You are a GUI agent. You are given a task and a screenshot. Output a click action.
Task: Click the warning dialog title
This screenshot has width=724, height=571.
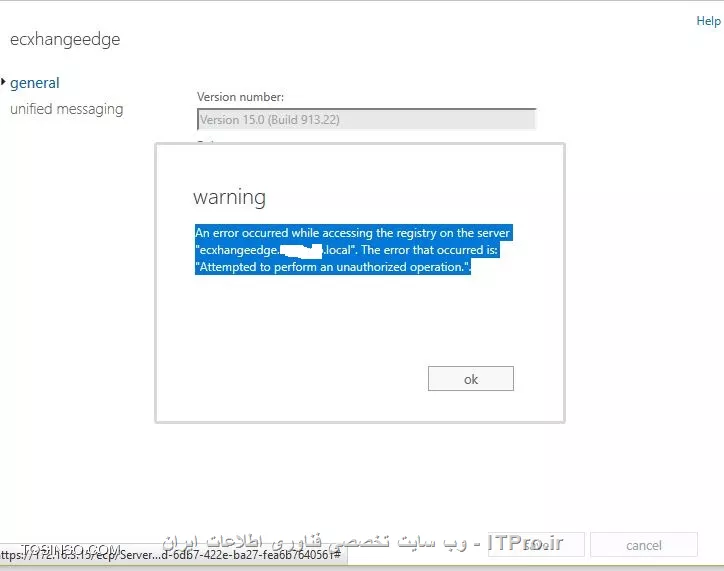pos(229,197)
